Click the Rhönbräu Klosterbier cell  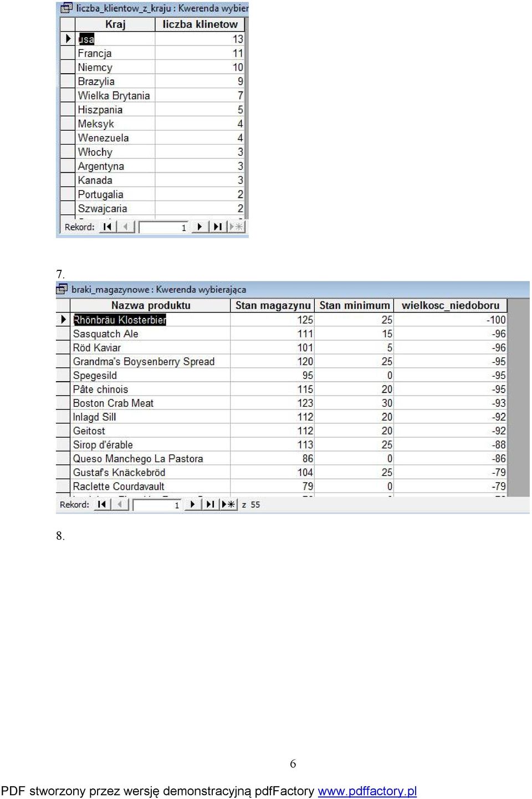pyautogui.click(x=150, y=320)
